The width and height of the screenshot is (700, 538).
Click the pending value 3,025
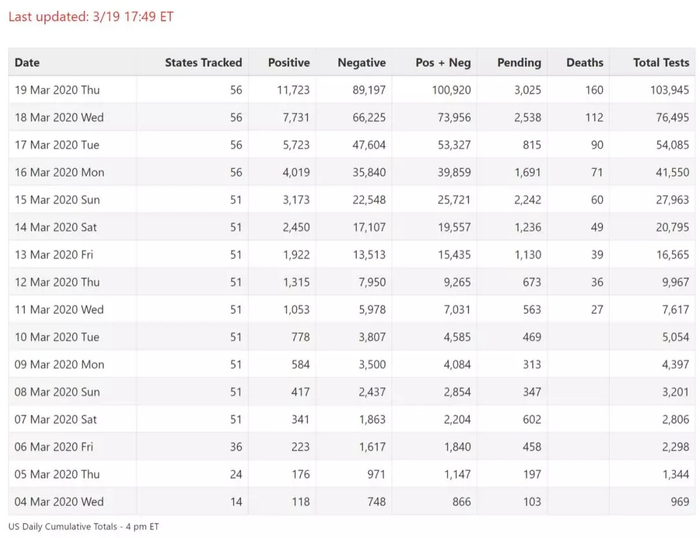click(527, 90)
